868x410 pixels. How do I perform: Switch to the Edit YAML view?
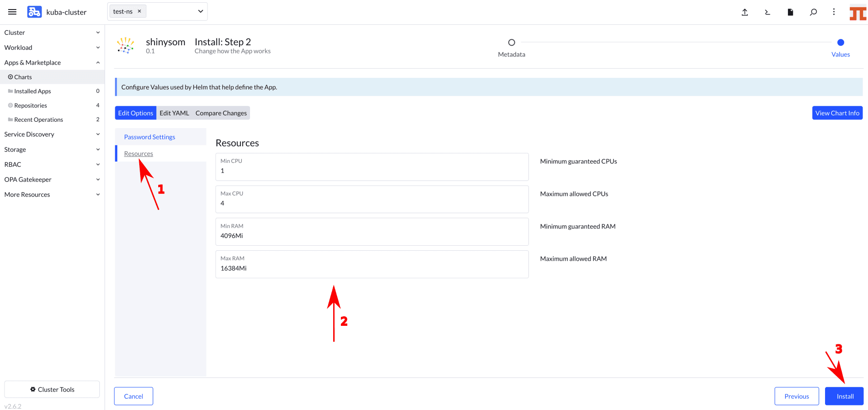tap(174, 113)
